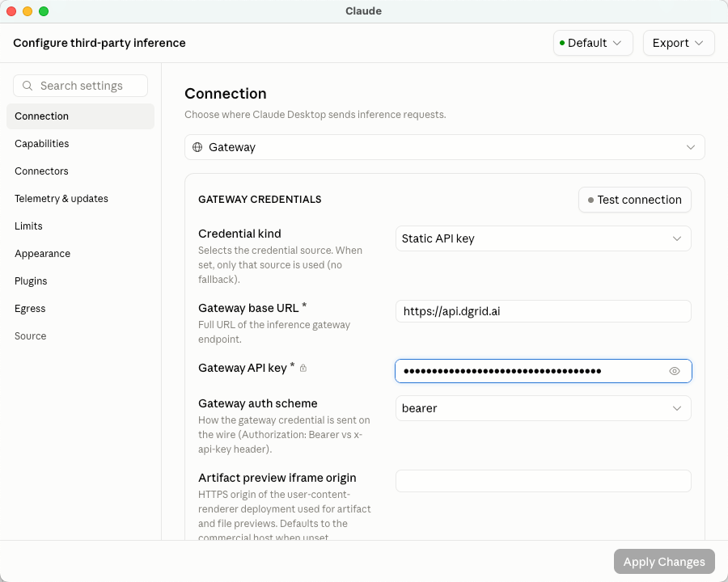This screenshot has height=582, width=728.
Task: Open the Default profile dropdown
Action: (x=593, y=43)
